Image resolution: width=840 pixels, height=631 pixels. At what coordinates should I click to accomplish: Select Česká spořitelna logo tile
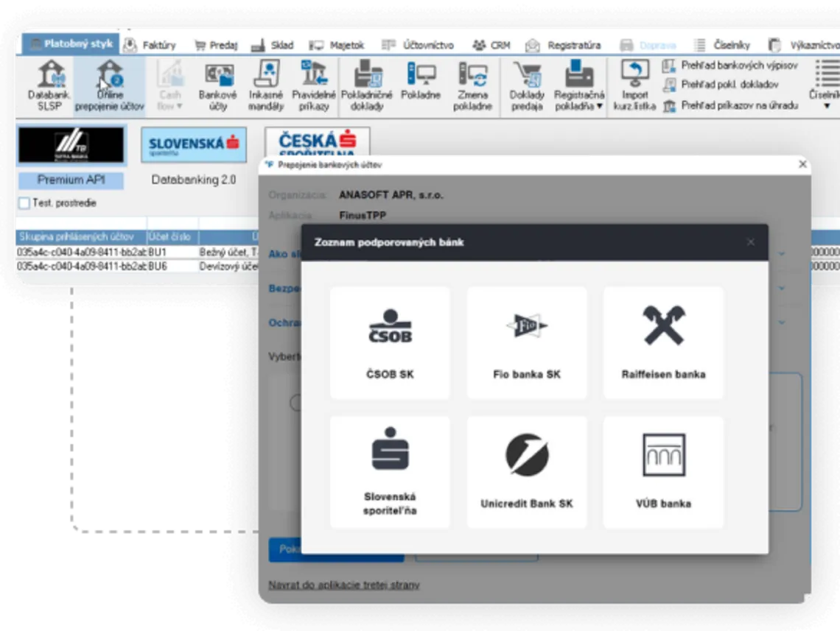click(x=317, y=142)
